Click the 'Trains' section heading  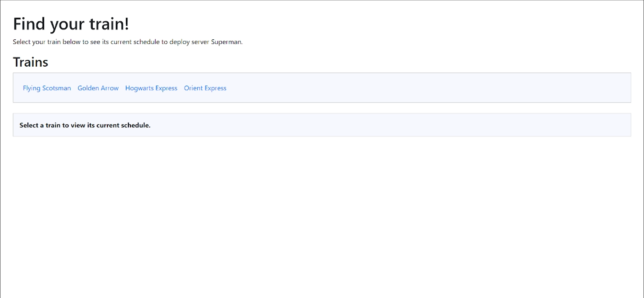[31, 62]
